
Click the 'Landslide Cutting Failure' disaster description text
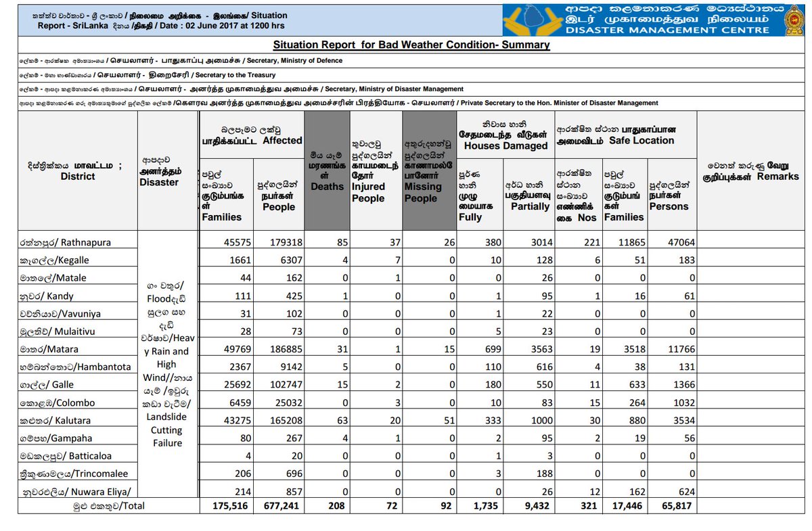pos(166,430)
